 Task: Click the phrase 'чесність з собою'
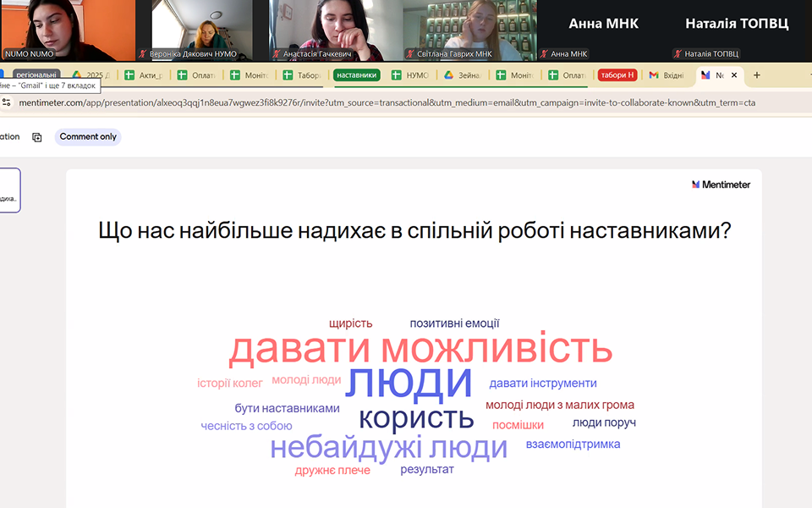(x=246, y=426)
